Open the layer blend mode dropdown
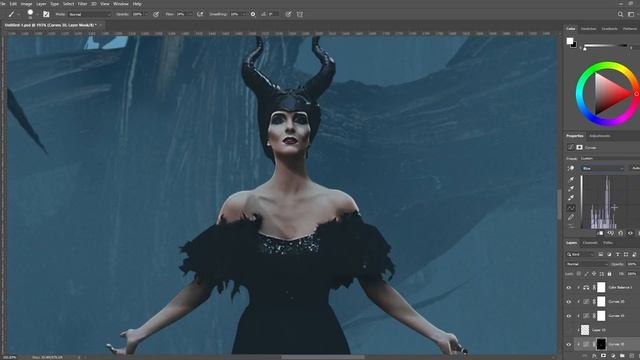 [x=586, y=264]
